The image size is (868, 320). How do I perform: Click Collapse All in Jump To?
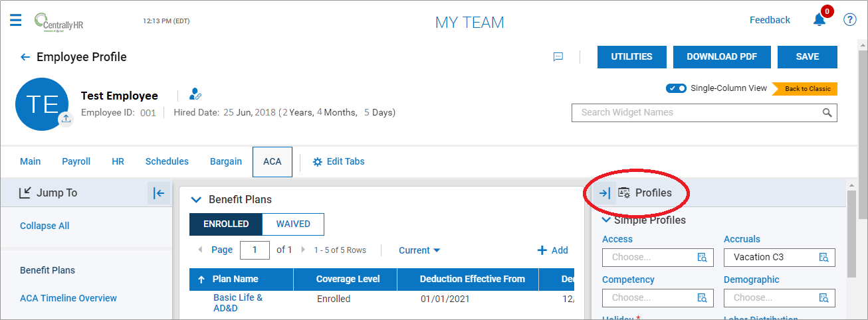[x=45, y=226]
